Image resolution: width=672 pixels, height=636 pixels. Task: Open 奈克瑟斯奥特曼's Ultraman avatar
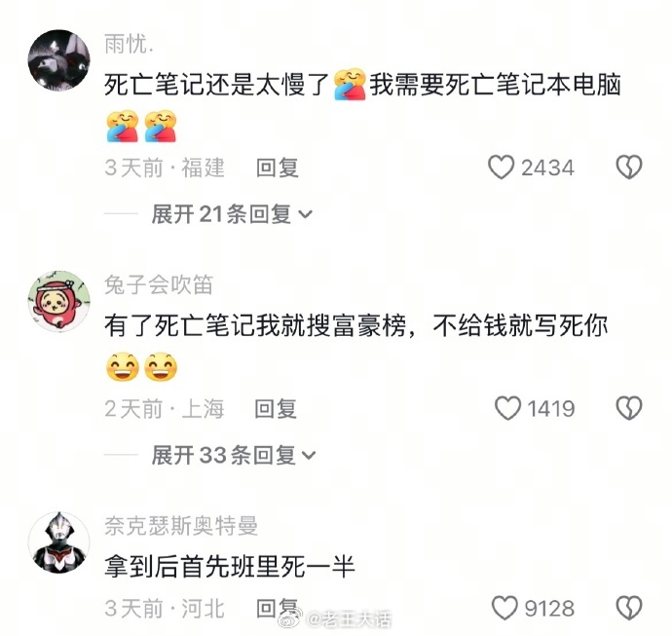pyautogui.click(x=59, y=542)
